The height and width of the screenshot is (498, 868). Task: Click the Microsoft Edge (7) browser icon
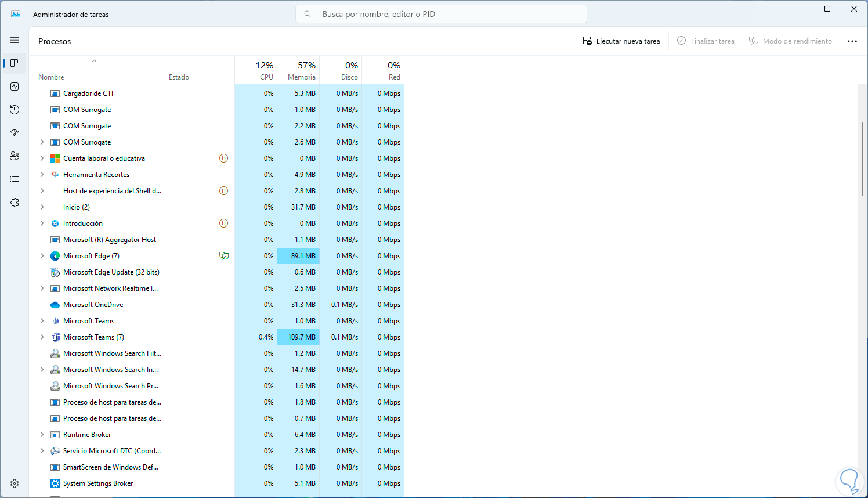click(55, 256)
